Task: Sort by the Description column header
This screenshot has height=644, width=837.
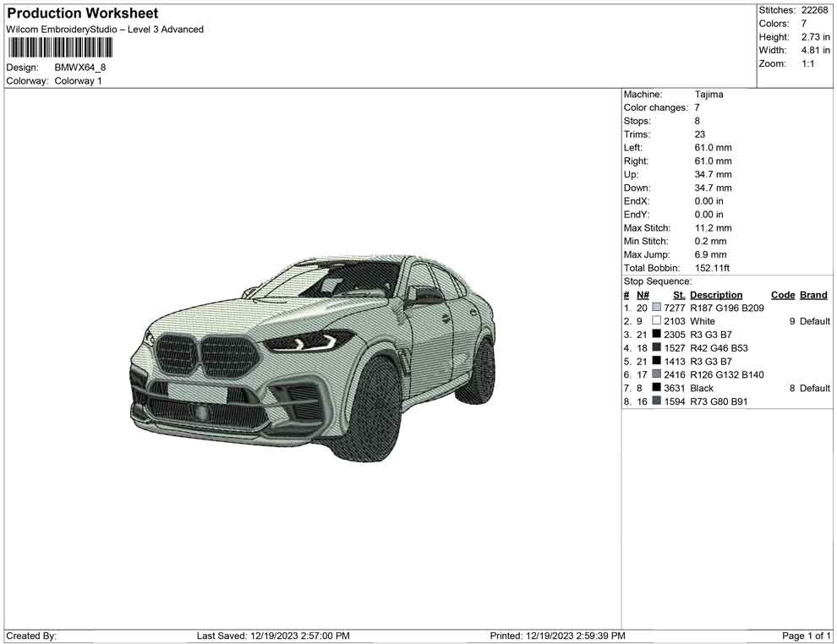Action: pyautogui.click(x=716, y=294)
